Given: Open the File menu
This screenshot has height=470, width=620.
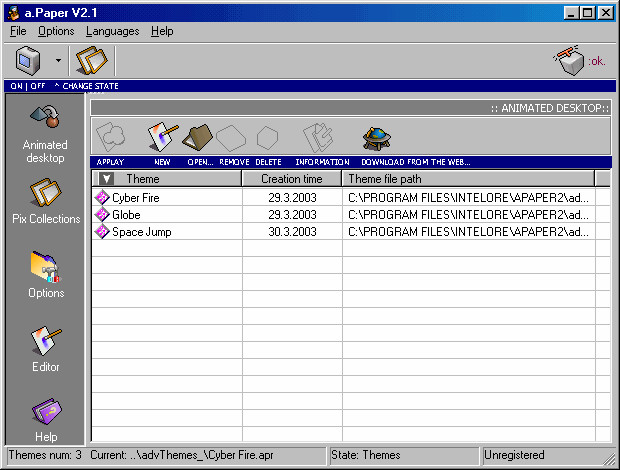Looking at the screenshot, I should pos(18,31).
